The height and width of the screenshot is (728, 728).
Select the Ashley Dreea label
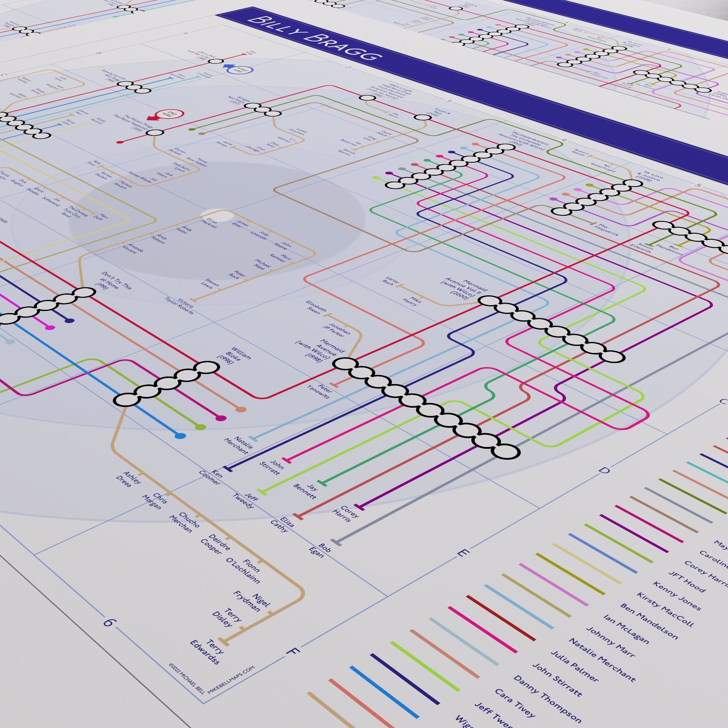pyautogui.click(x=128, y=479)
